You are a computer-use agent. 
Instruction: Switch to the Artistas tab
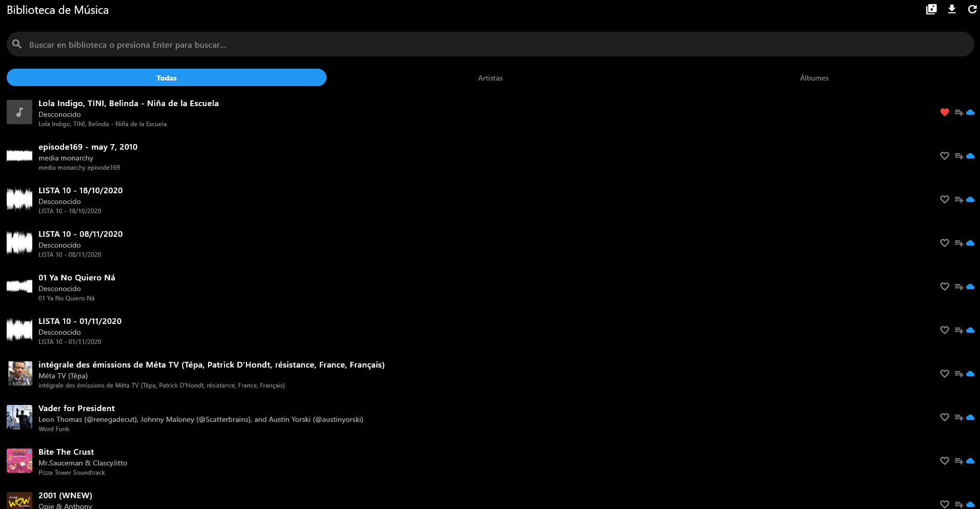point(489,78)
